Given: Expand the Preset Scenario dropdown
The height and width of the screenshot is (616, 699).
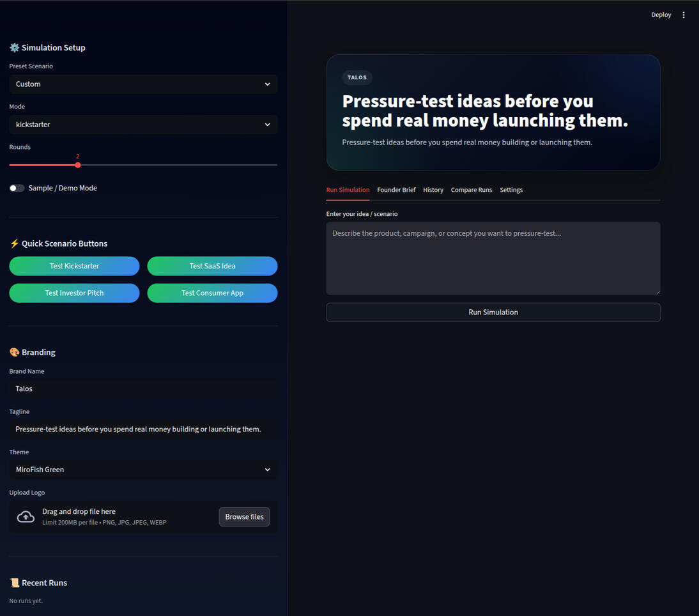Looking at the screenshot, I should [x=143, y=84].
